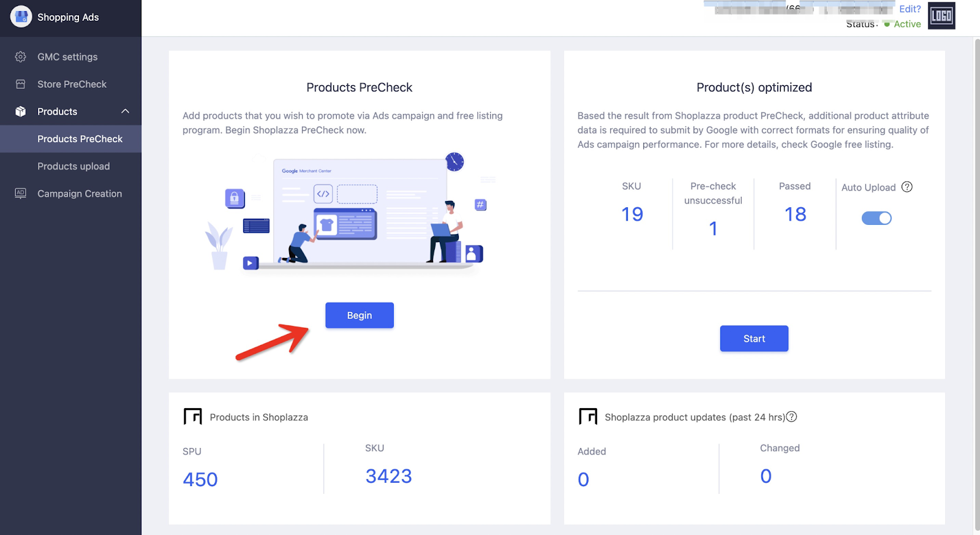This screenshot has height=535, width=980.
Task: Open GMC settings in the sidebar
Action: (x=70, y=56)
